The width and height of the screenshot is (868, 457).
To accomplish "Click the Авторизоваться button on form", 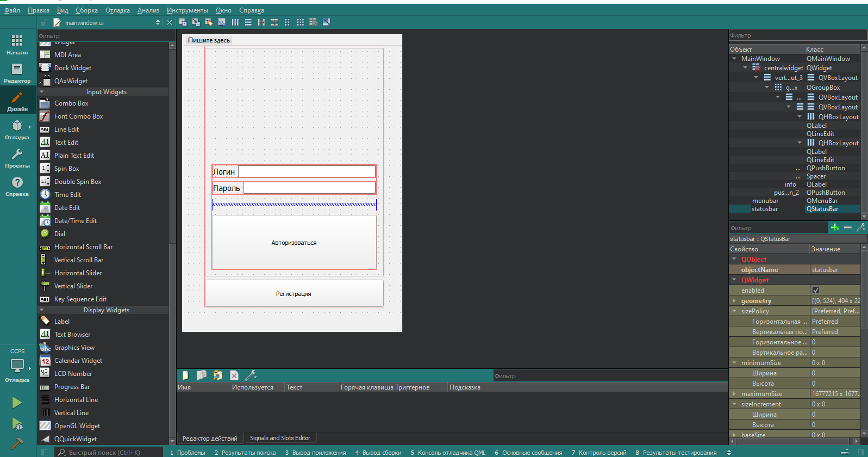I will (x=294, y=243).
